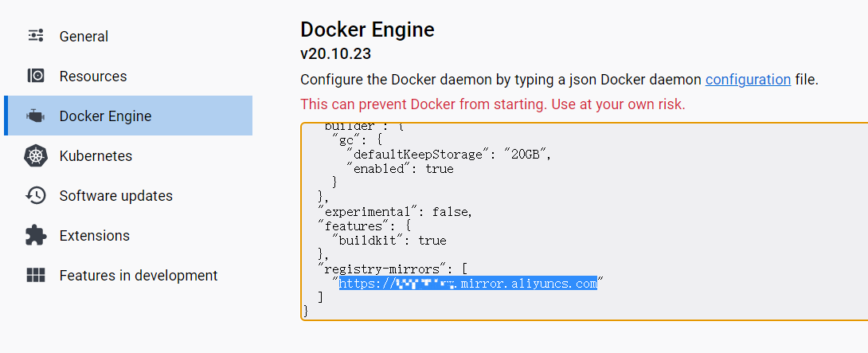Screen dimensions: 868x353
Task: Click the Resources disk icon
Action: tap(36, 76)
